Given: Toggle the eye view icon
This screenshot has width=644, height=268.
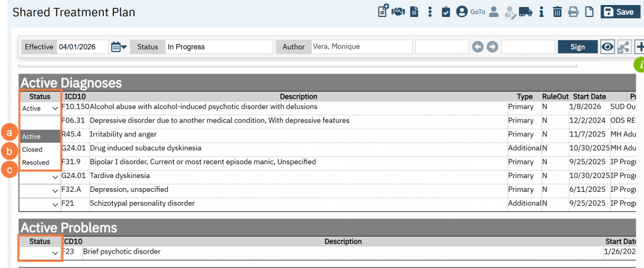Looking at the screenshot, I should (608, 47).
